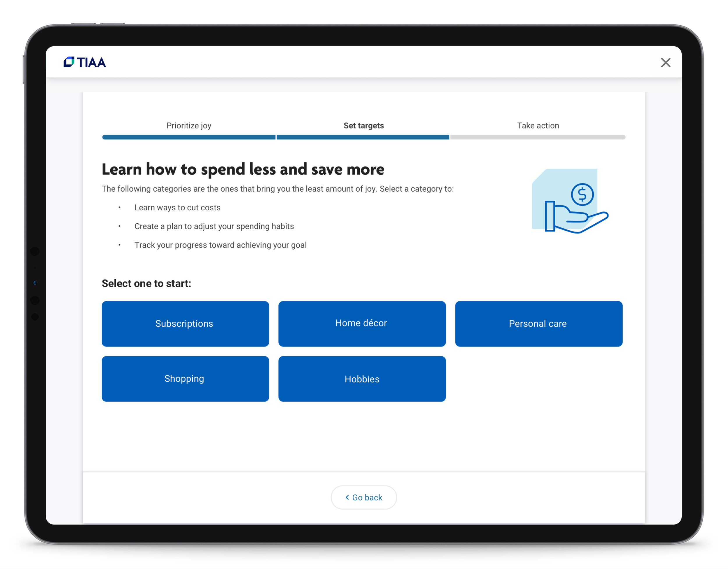Choose the Hobbies category button
The height and width of the screenshot is (569, 728).
click(x=362, y=379)
